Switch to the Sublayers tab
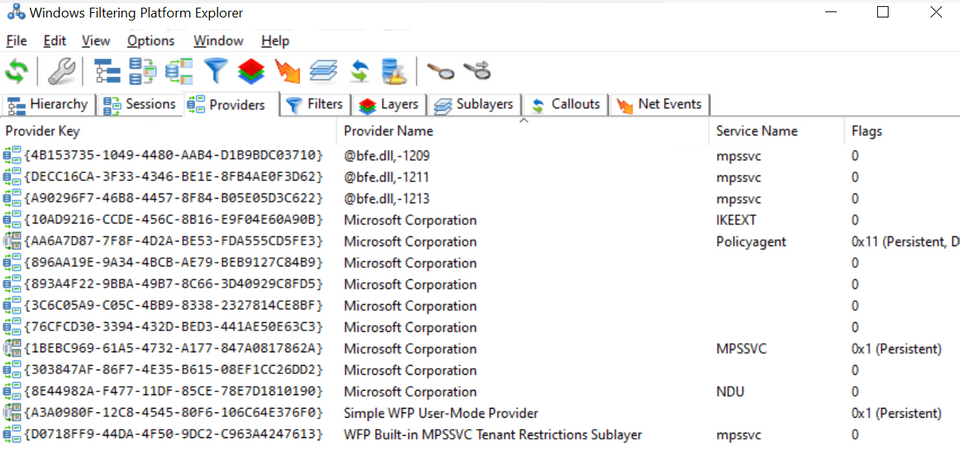960x457 pixels. (x=474, y=104)
